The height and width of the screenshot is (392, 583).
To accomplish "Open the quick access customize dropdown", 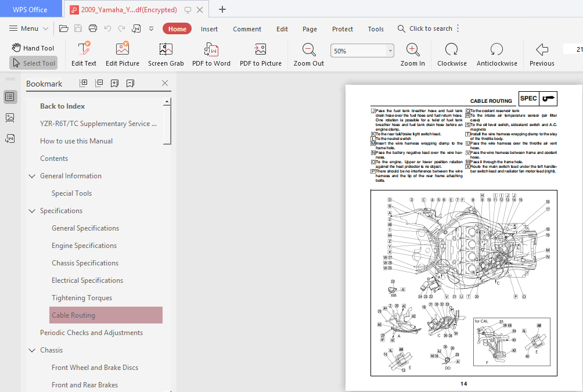I will pyautogui.click(x=152, y=28).
